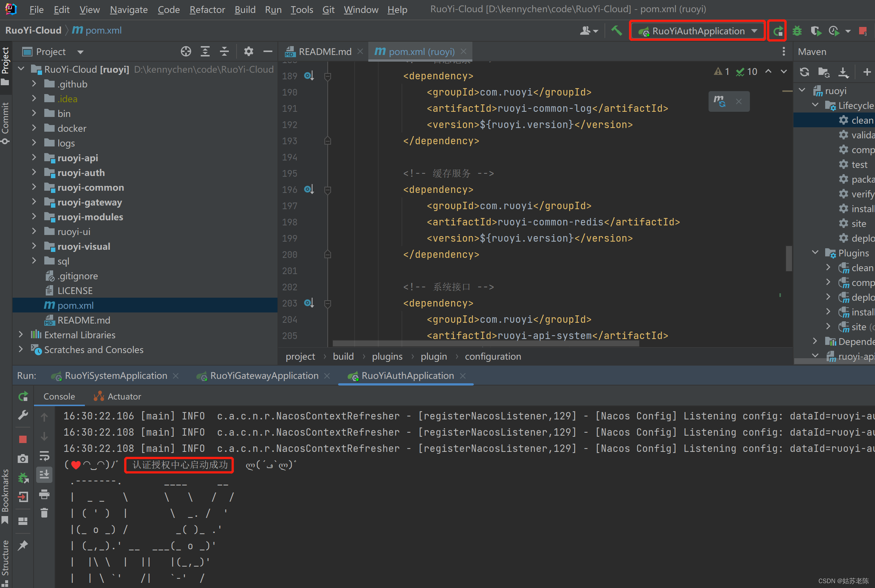Open Project panel settings gear
This screenshot has height=588, width=875.
click(x=248, y=51)
